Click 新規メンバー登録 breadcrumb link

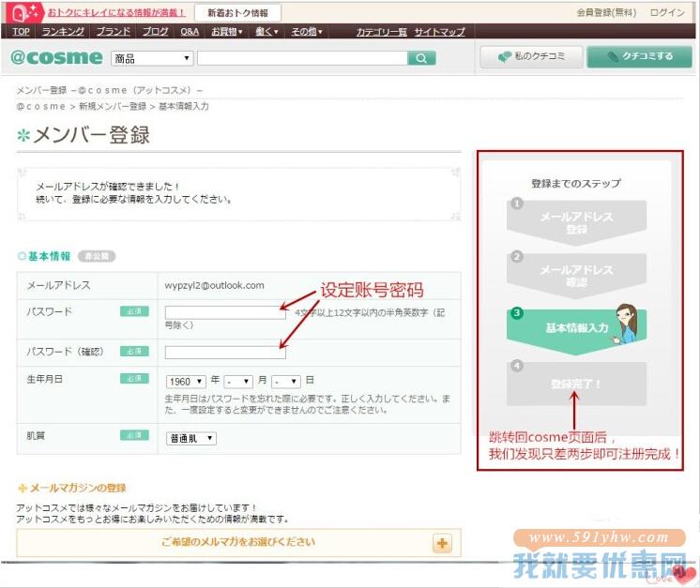coord(113,107)
